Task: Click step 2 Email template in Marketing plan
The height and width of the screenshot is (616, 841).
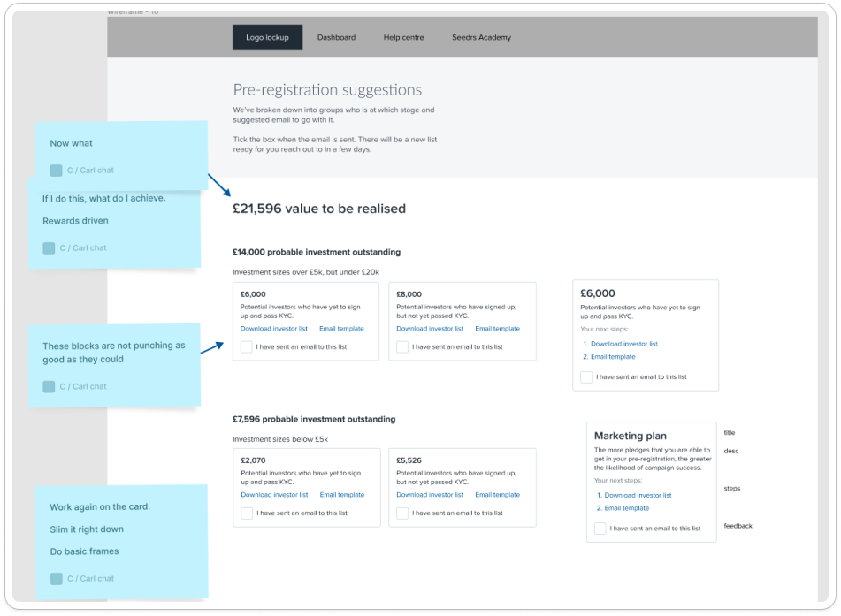Action: [626, 508]
